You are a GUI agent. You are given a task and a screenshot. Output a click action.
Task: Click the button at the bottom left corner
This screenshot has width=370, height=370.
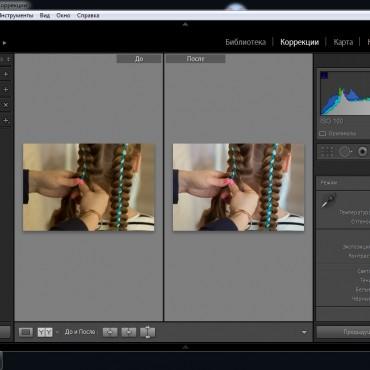(x=5, y=332)
